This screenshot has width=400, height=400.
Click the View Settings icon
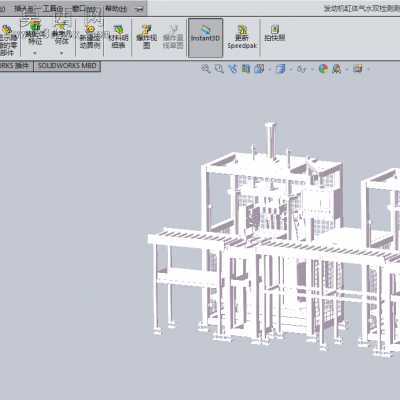358,69
